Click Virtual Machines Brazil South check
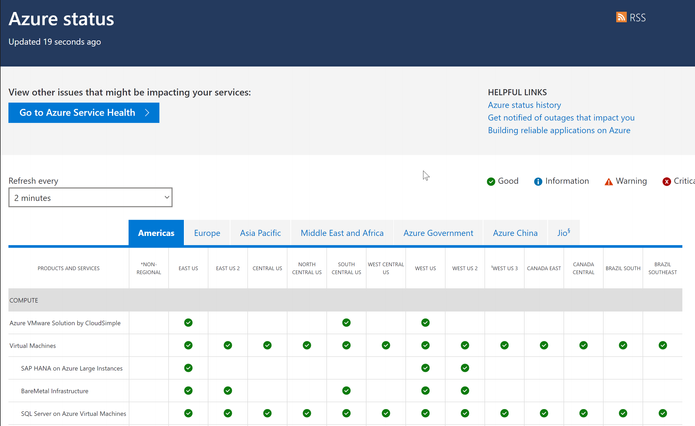The width and height of the screenshot is (695, 426). point(623,345)
